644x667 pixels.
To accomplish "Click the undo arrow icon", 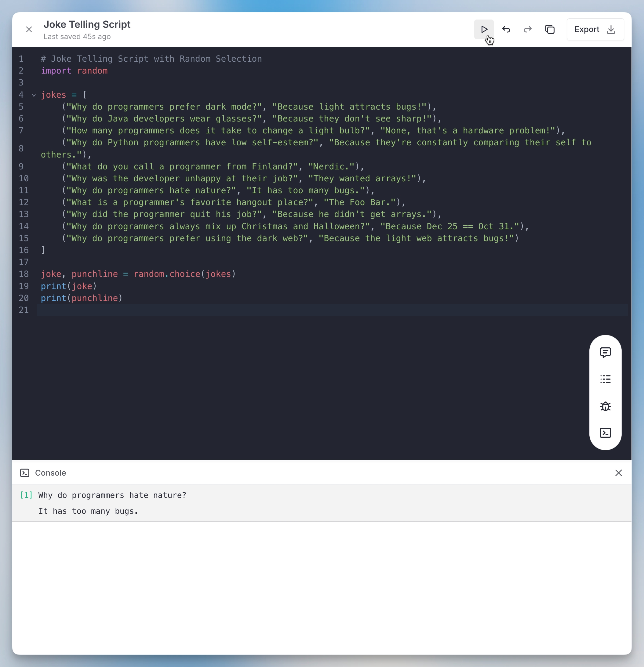I will click(x=506, y=29).
